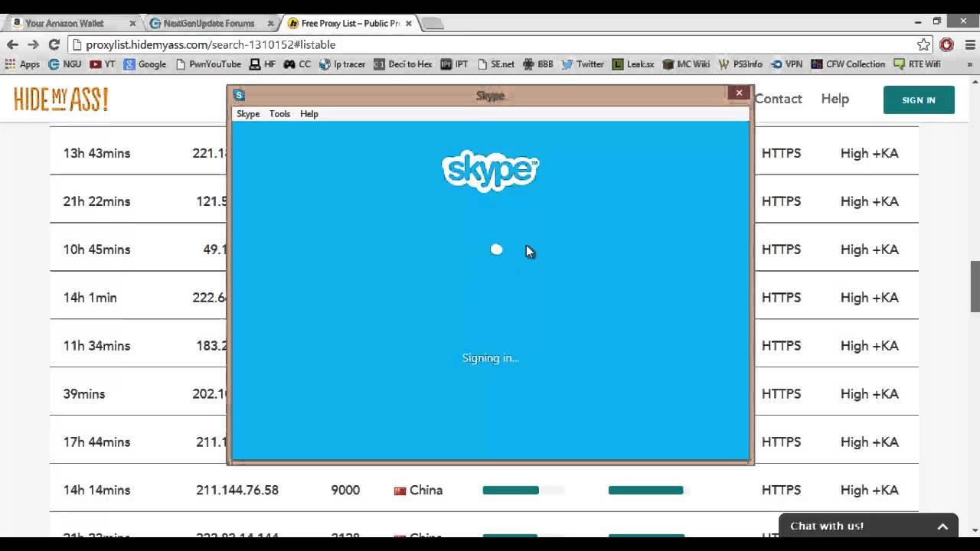Open the Apps bookmark shortcut
The height and width of the screenshot is (551, 980).
(x=22, y=64)
